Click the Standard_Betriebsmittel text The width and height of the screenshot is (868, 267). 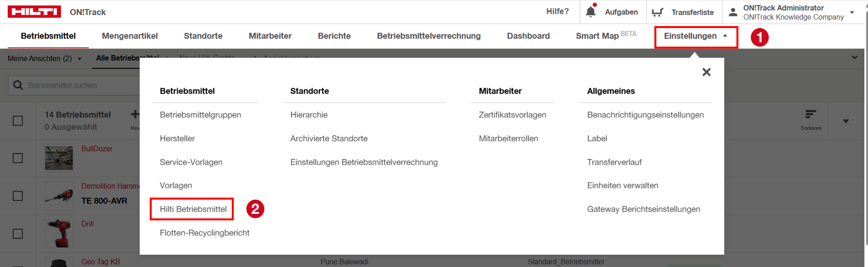pos(565,262)
